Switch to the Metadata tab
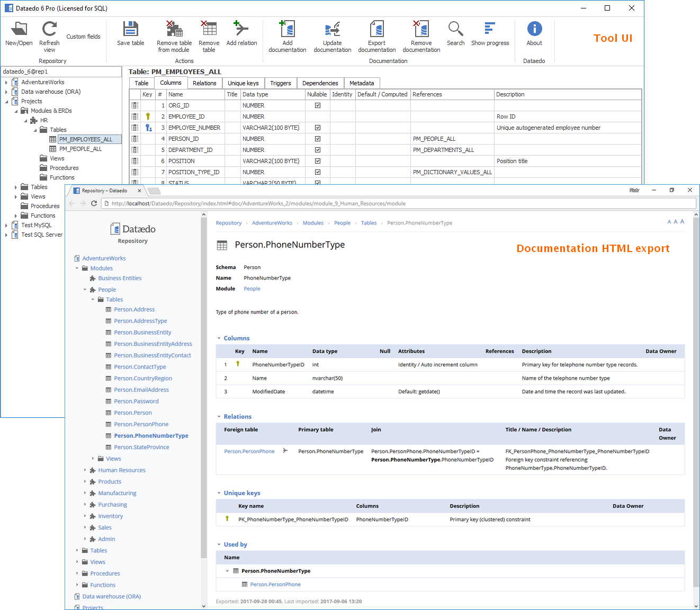 (362, 83)
